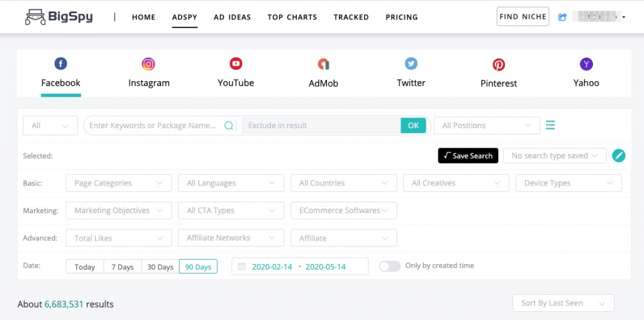Click the green pencil edit icon
This screenshot has width=644, height=320.
point(619,156)
